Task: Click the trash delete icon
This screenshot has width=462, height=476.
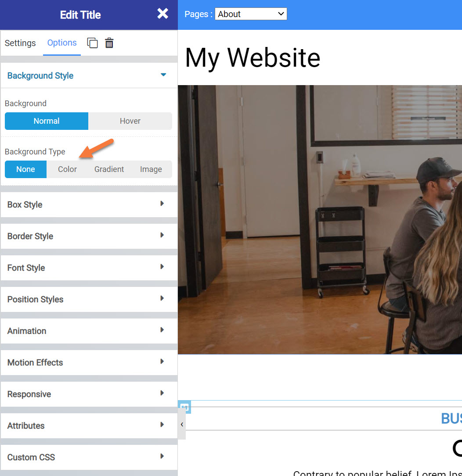Action: click(109, 43)
